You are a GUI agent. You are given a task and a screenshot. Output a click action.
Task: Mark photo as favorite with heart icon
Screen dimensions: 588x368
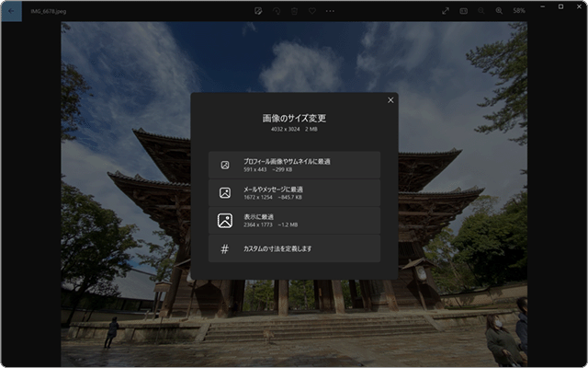pyautogui.click(x=312, y=11)
